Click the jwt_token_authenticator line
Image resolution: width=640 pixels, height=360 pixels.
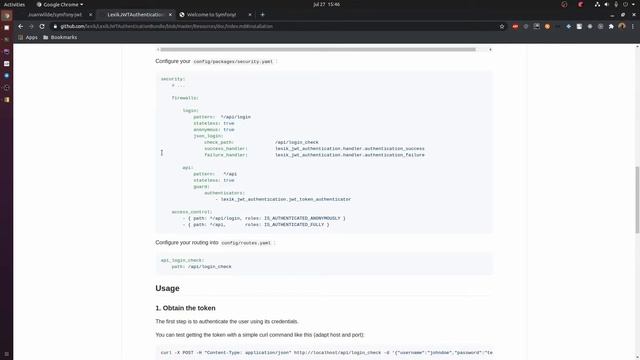pos(283,199)
